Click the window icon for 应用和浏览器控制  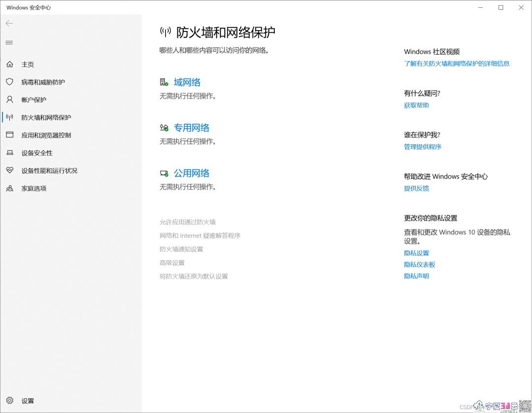[x=10, y=135]
